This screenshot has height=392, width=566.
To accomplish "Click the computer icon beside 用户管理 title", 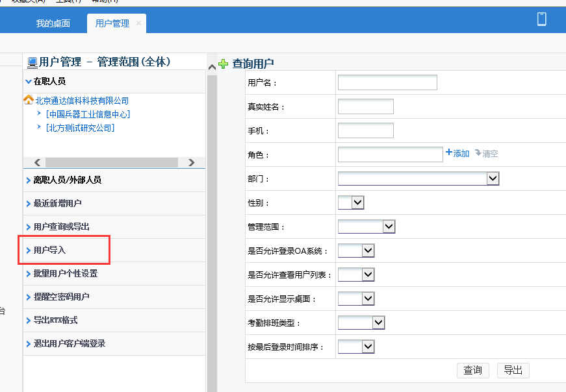I will click(x=32, y=62).
